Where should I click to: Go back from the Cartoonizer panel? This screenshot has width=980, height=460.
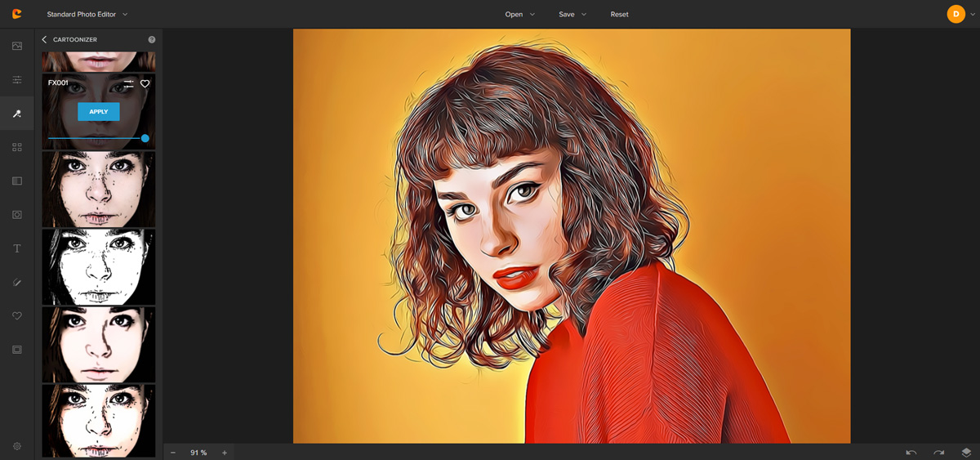pyautogui.click(x=44, y=39)
